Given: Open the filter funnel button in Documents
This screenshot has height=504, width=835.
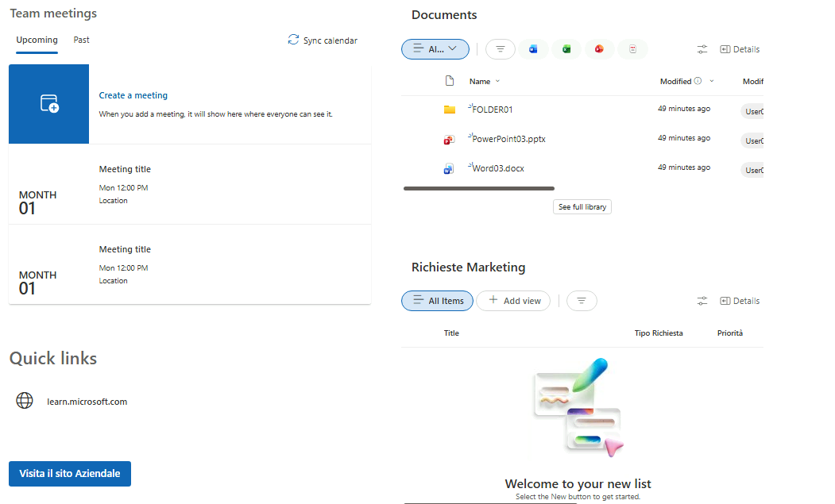Looking at the screenshot, I should 500,49.
